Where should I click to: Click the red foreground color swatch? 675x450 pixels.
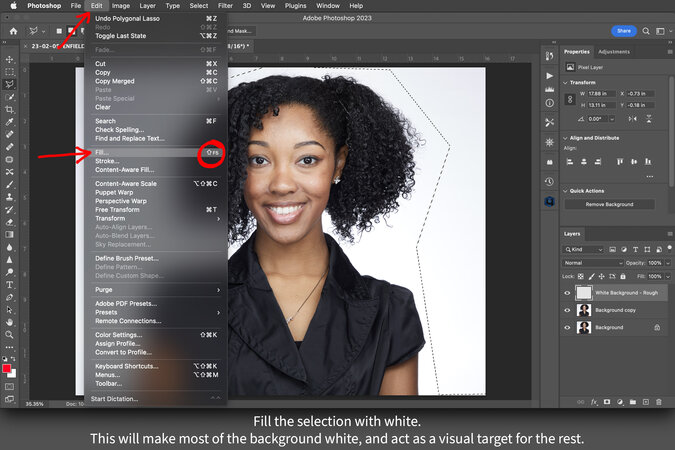pyautogui.click(x=7, y=368)
